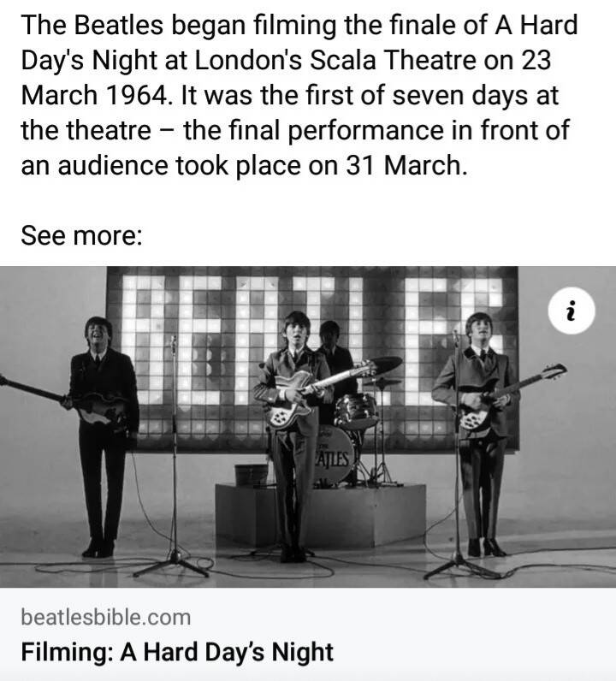Click the drummer behind the drum kit
Viewport: 616px width, 681px height.
[332, 351]
